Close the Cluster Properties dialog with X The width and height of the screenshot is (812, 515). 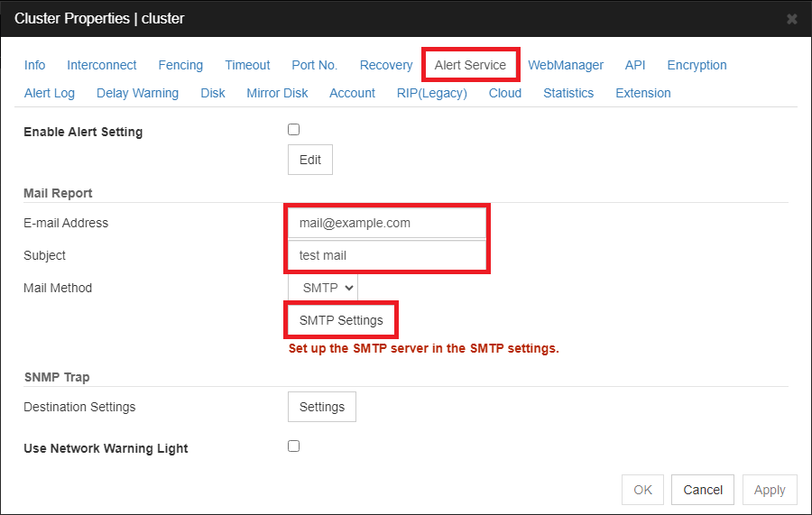click(792, 19)
